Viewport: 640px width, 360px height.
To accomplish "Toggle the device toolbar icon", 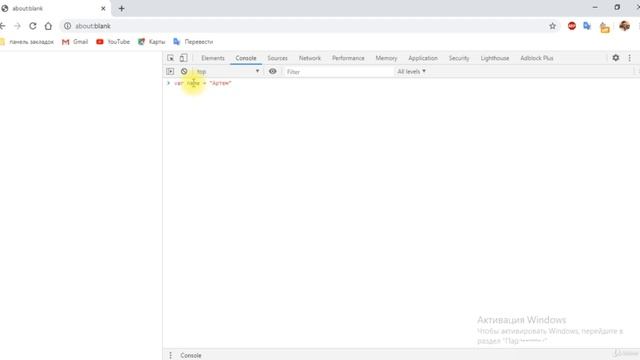I will pos(184,58).
